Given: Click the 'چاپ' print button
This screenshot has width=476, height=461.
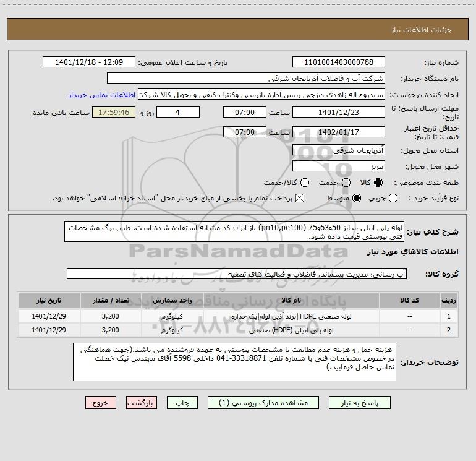Looking at the screenshot, I should (182, 403).
